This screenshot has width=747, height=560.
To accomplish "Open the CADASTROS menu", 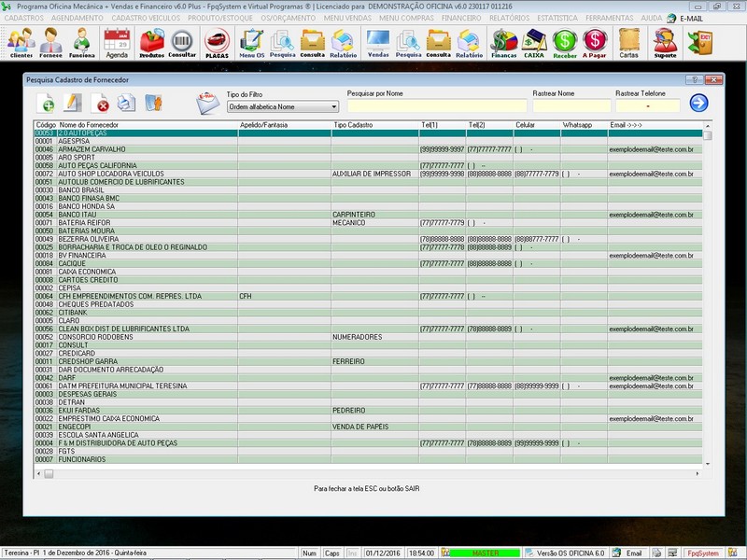I will click(x=24, y=18).
